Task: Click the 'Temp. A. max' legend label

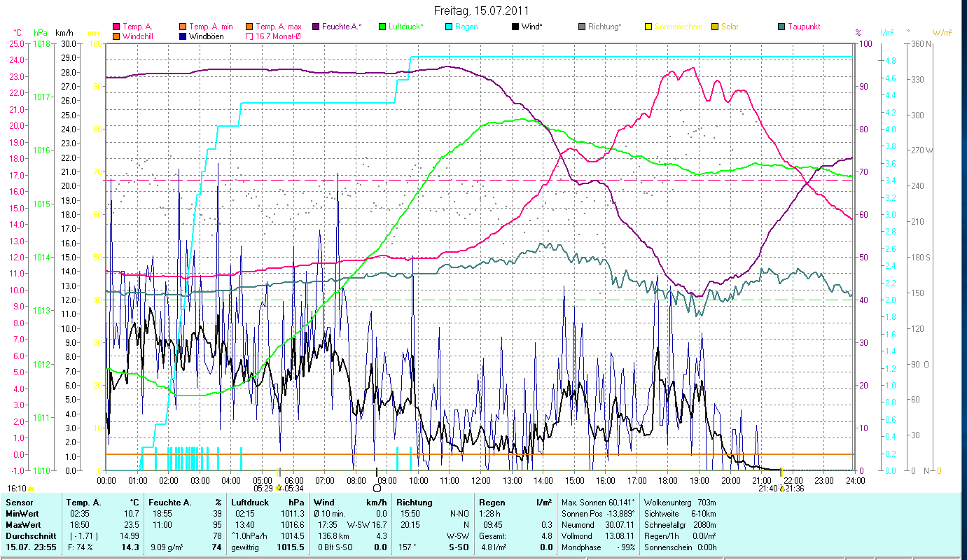Action: pos(279,27)
